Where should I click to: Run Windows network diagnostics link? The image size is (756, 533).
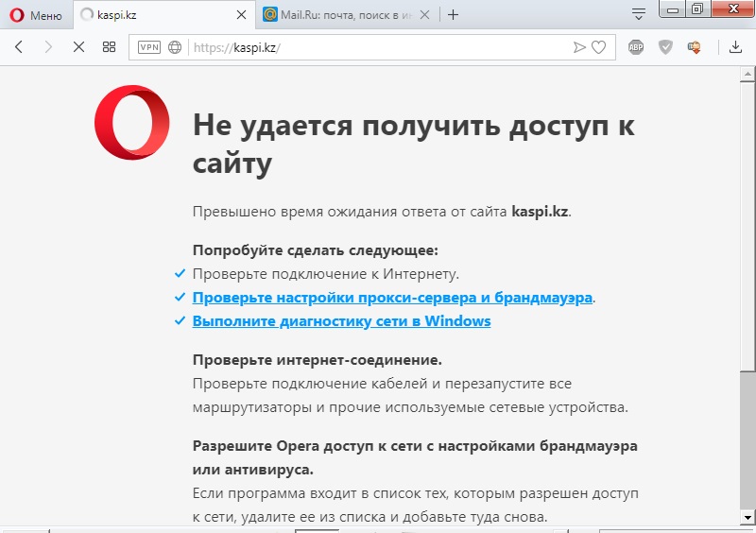tap(341, 320)
